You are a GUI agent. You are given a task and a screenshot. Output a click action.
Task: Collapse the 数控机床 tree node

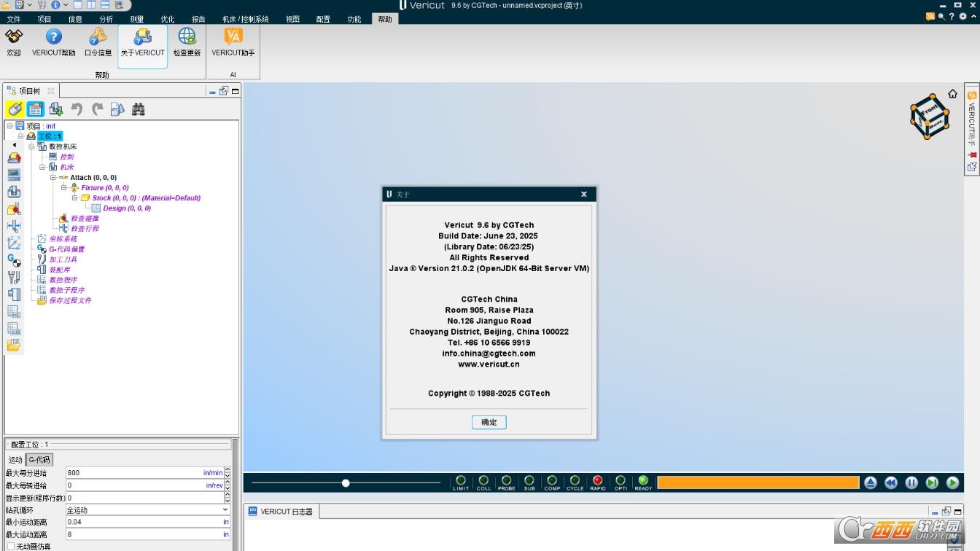pos(31,146)
